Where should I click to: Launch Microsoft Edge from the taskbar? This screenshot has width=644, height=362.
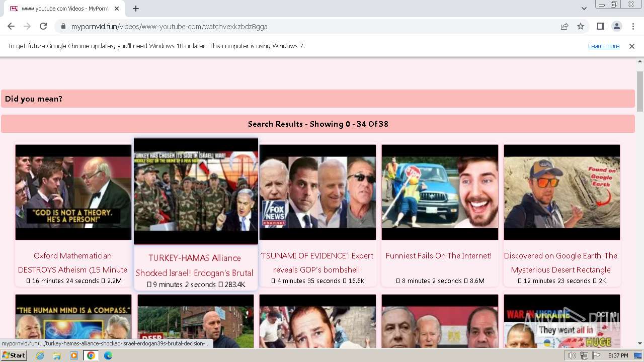click(x=108, y=355)
